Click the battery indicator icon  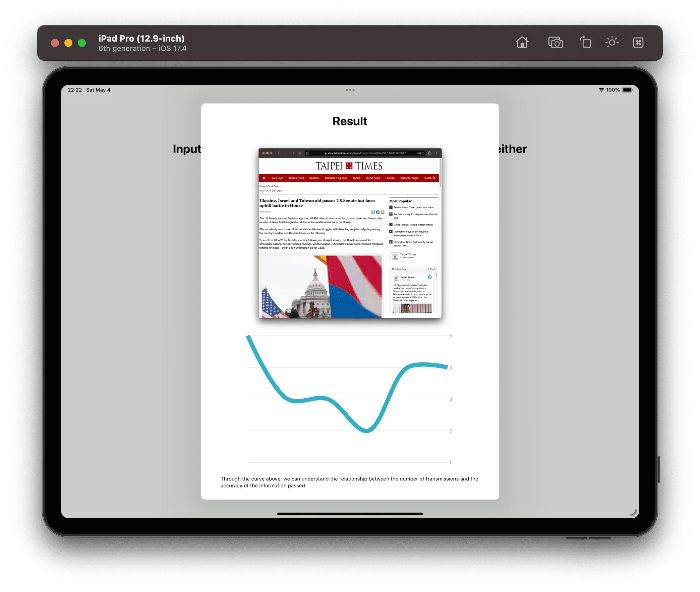627,90
